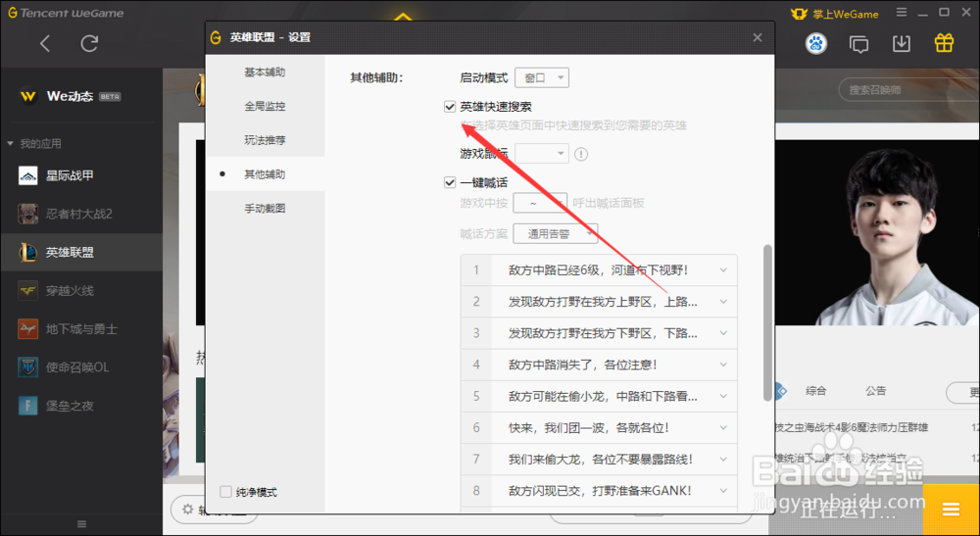Screen dimensions: 980x536
Task: Expand phrase 7 我们来偷大龙 dropdown
Action: [723, 460]
